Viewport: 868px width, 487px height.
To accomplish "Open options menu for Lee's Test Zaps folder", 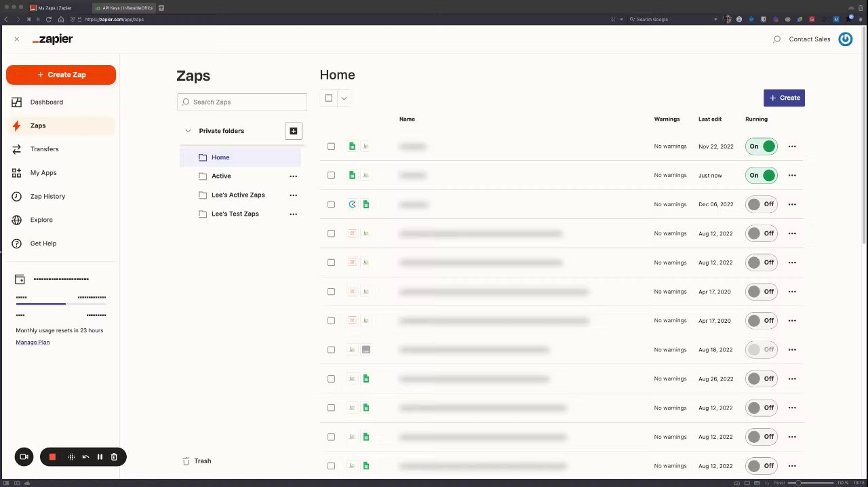I will (293, 214).
